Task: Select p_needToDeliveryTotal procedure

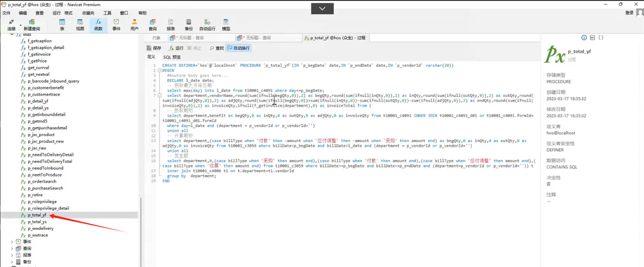Action: tap(50, 161)
